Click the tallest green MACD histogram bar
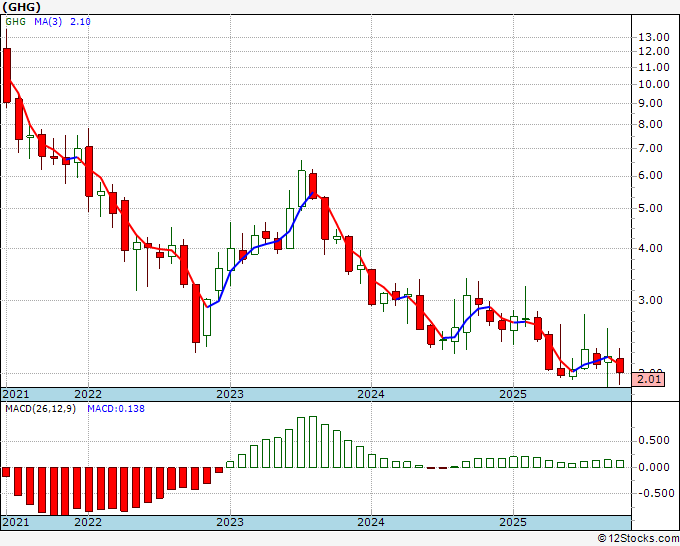This screenshot has height=546, width=680. 313,442
